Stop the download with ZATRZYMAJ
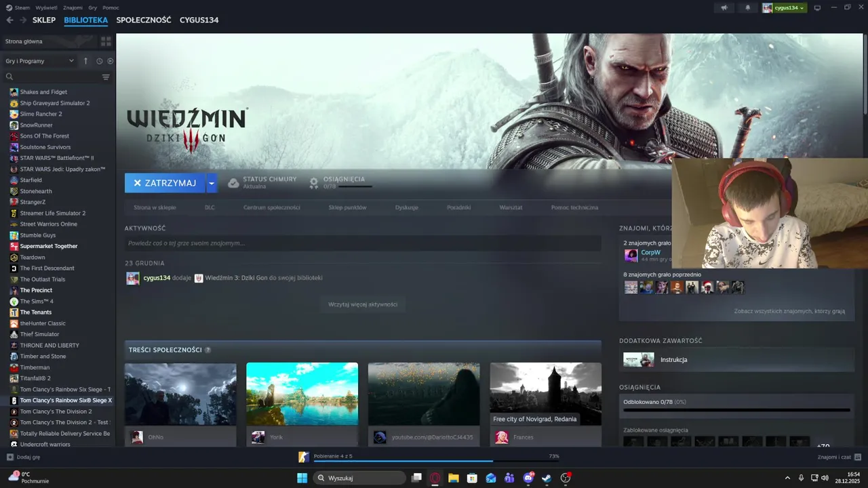The width and height of the screenshot is (868, 488). (x=165, y=183)
